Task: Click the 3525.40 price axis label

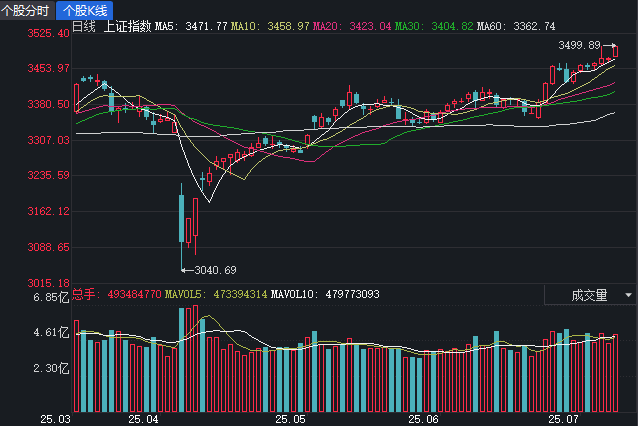Action: click(48, 33)
